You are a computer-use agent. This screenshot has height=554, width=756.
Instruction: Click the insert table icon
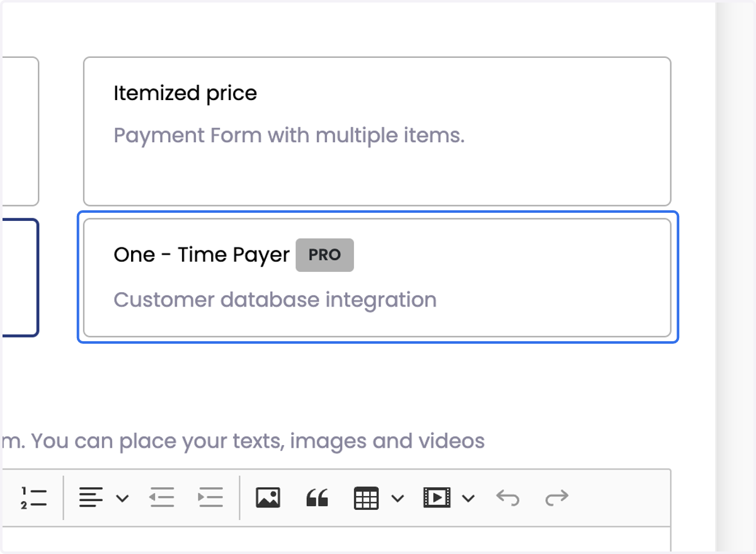[366, 497]
